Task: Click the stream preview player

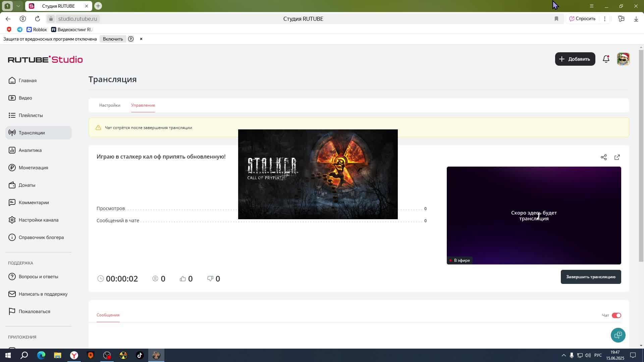Action: [x=534, y=216]
